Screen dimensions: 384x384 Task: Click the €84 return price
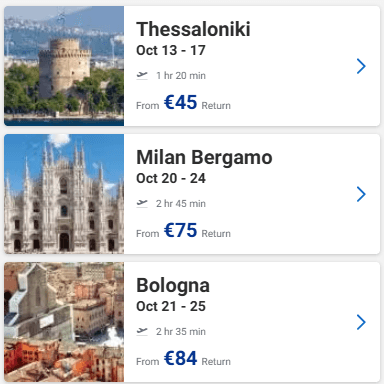[x=181, y=358]
